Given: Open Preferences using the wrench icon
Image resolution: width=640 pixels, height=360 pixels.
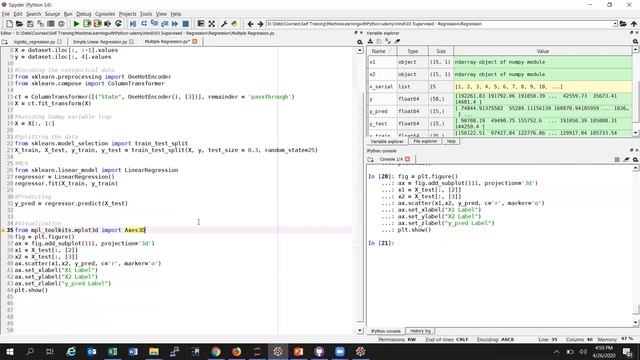Looking at the screenshot, I should click(224, 24).
